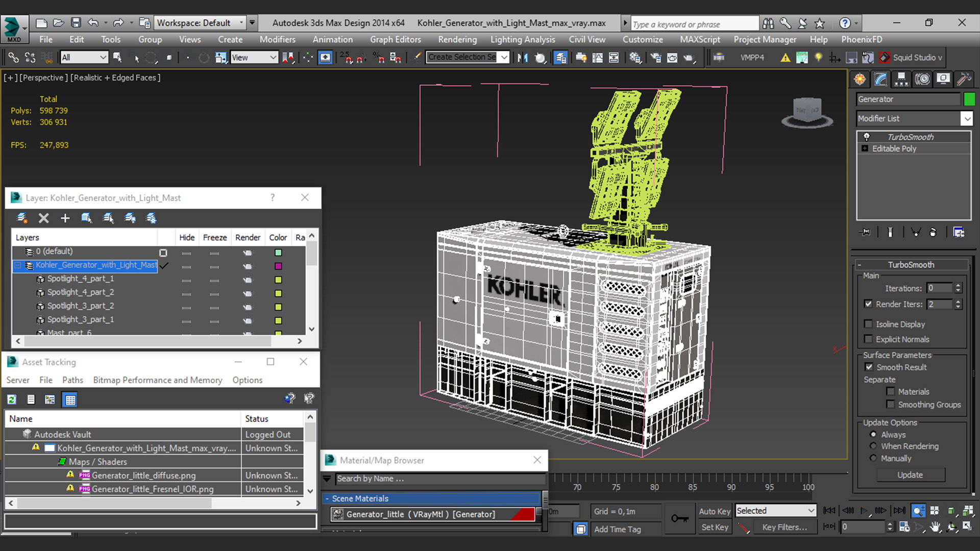Undo the last action
Image resolution: width=980 pixels, height=551 pixels.
[x=93, y=22]
